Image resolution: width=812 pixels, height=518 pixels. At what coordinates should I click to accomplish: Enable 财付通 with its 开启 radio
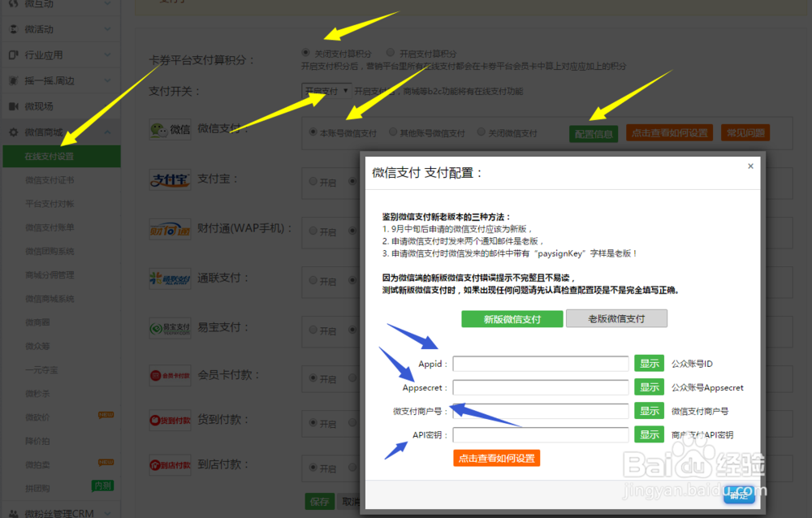tap(313, 231)
